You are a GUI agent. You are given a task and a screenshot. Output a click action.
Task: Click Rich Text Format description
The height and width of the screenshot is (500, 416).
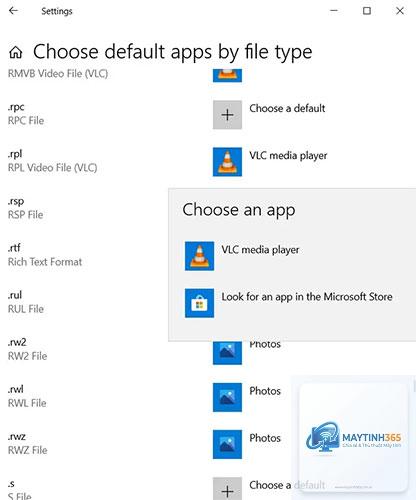coord(45,262)
